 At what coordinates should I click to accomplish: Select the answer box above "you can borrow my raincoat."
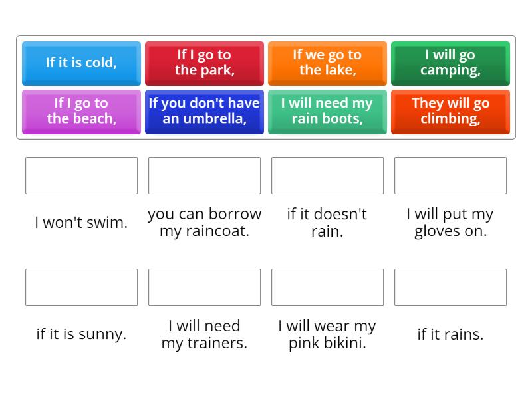point(204,176)
